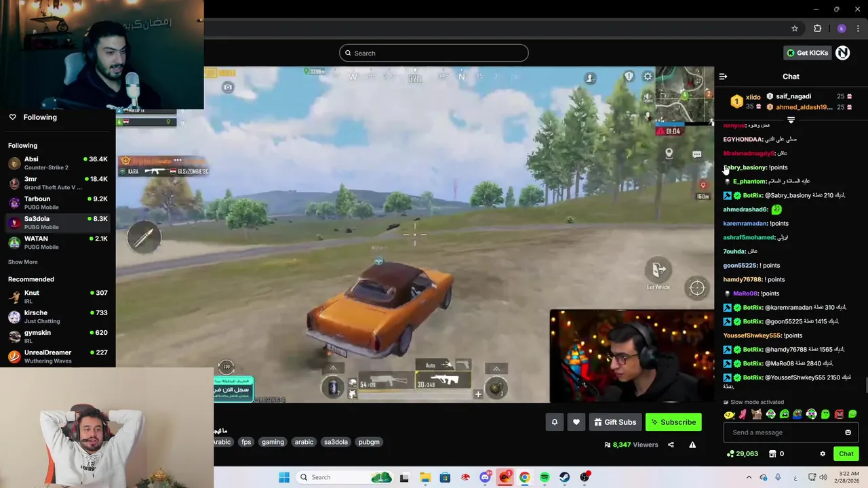Viewport: 868px width, 488px height.
Task: Open chat settings with the gear icon
Action: point(823,454)
